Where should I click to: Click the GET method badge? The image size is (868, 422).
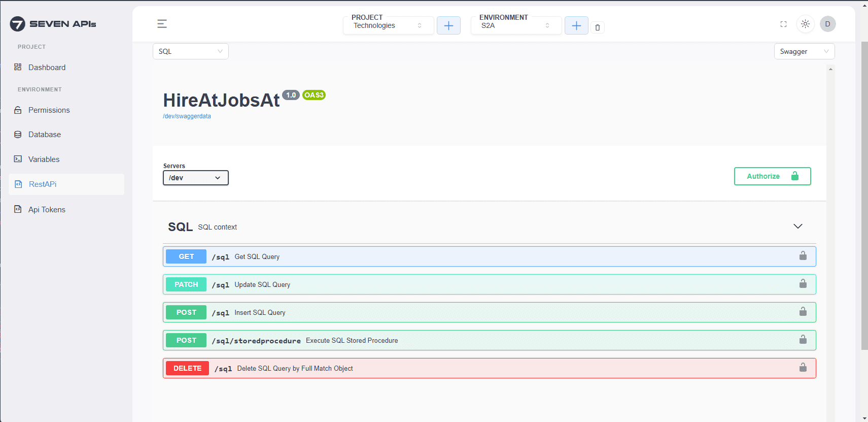point(186,256)
